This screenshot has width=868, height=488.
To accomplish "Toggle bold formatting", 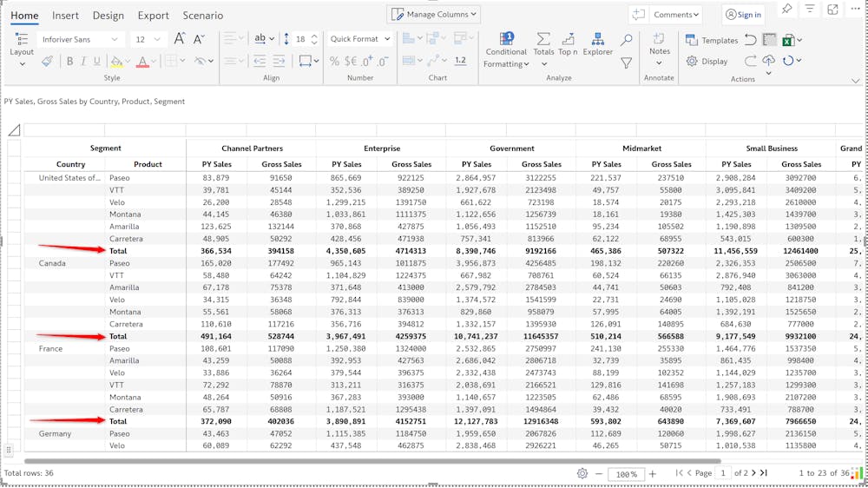I will (x=70, y=62).
